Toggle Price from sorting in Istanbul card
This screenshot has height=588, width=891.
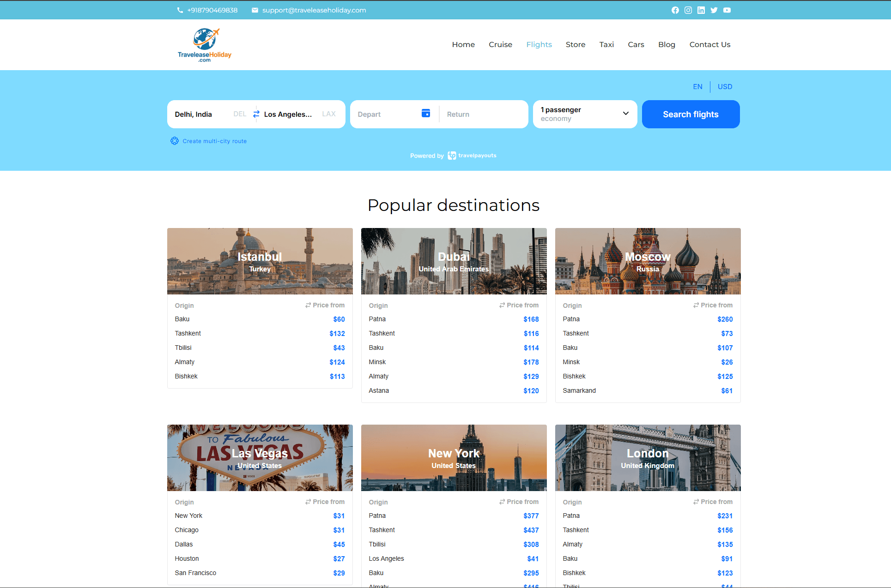click(x=325, y=305)
